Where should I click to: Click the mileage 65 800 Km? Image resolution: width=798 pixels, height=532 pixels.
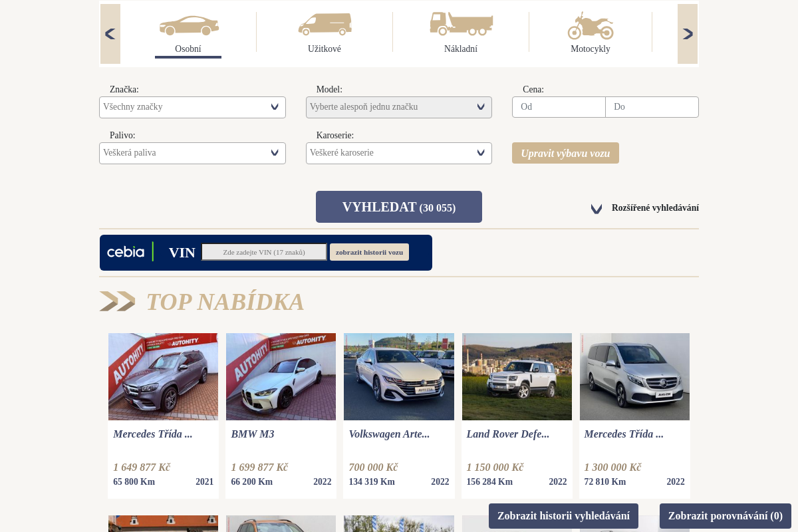click(x=134, y=482)
